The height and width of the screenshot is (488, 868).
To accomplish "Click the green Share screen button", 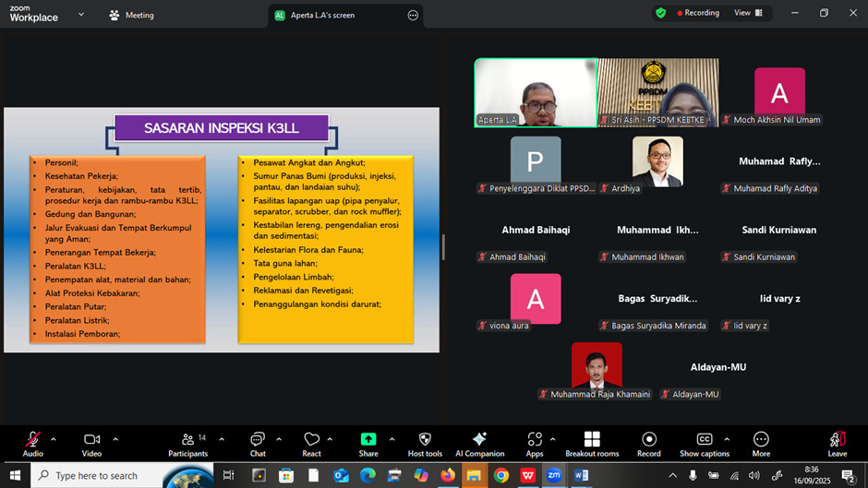I will pyautogui.click(x=368, y=440).
